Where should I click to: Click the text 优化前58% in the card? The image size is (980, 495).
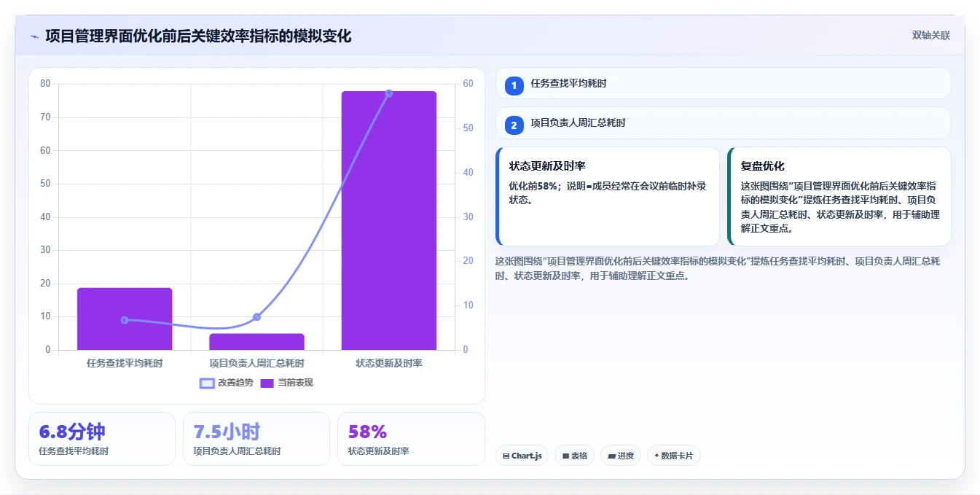click(x=533, y=186)
